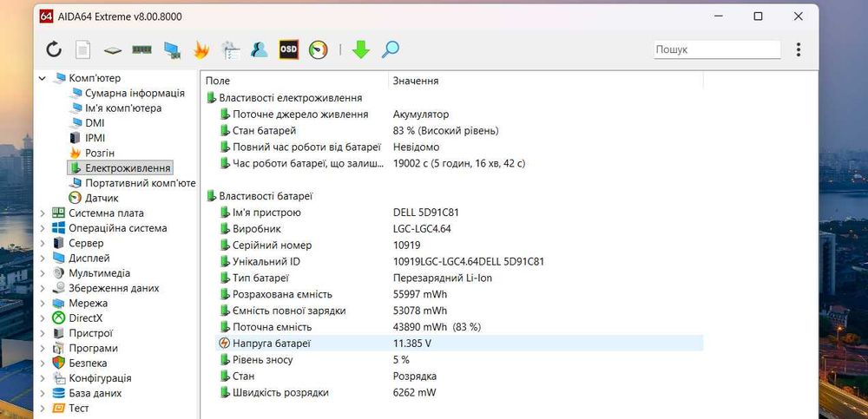868x419 pixels.
Task: Click the Безпека shield tree item
Action: pos(88,363)
